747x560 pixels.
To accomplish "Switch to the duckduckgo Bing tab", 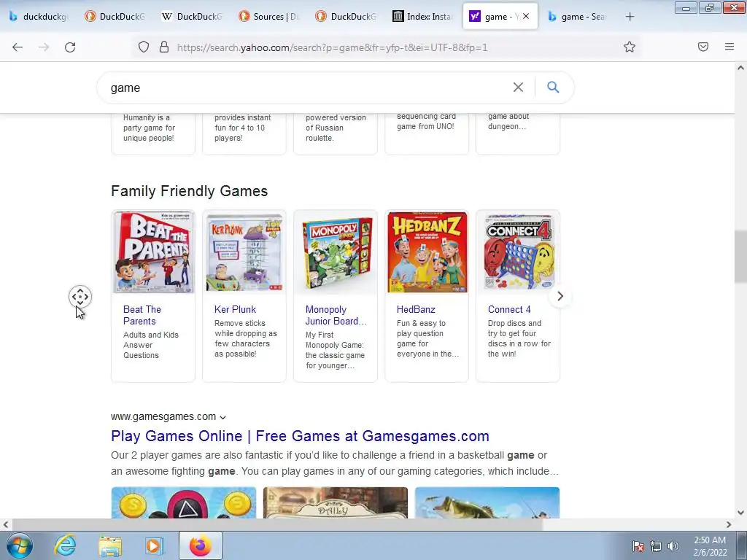I will click(39, 17).
